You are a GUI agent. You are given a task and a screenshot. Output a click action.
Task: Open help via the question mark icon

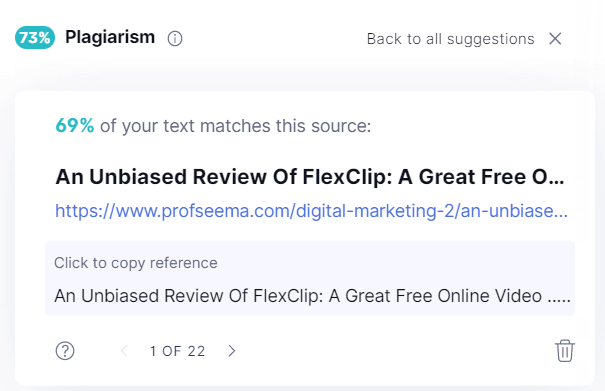pos(65,351)
